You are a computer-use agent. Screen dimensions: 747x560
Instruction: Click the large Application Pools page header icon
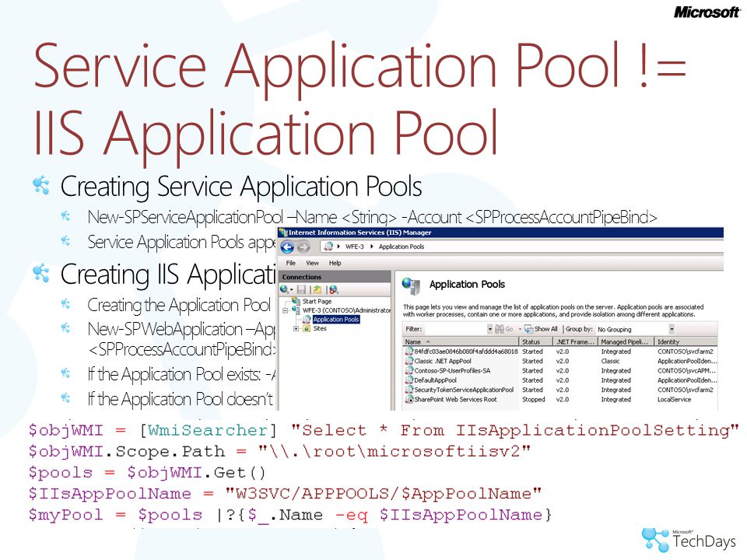[x=411, y=285]
